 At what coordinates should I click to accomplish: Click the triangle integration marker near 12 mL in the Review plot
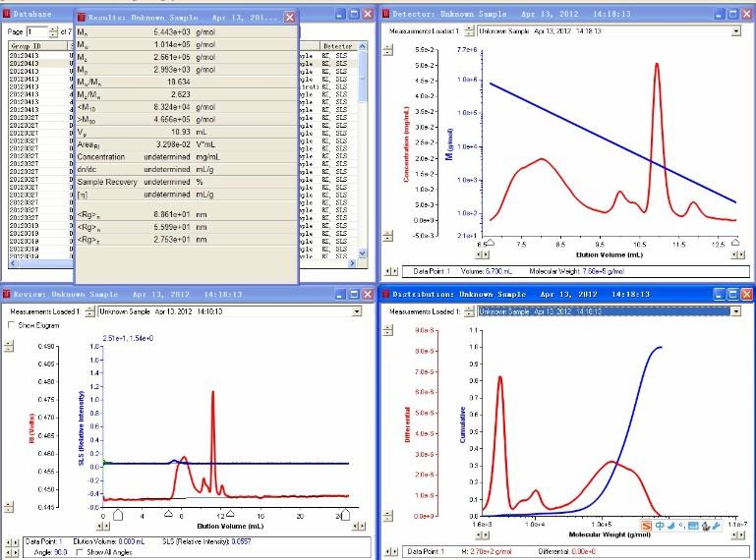click(230, 514)
